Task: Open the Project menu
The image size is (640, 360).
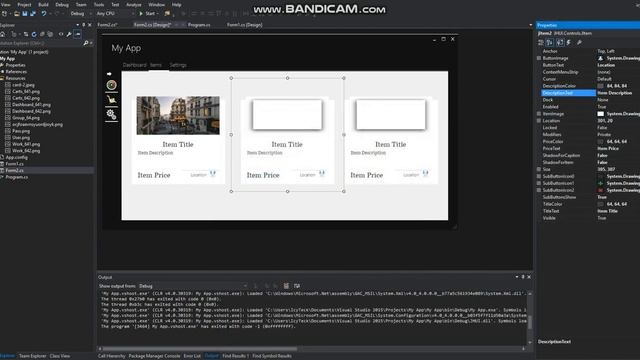Action: point(24,4)
